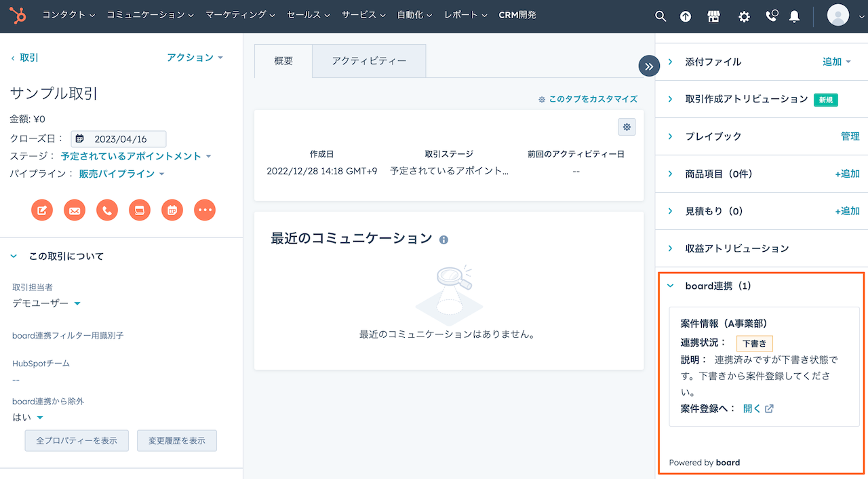Expand the 添付ファイル section
Image resolution: width=868 pixels, height=479 pixels.
pyautogui.click(x=671, y=61)
